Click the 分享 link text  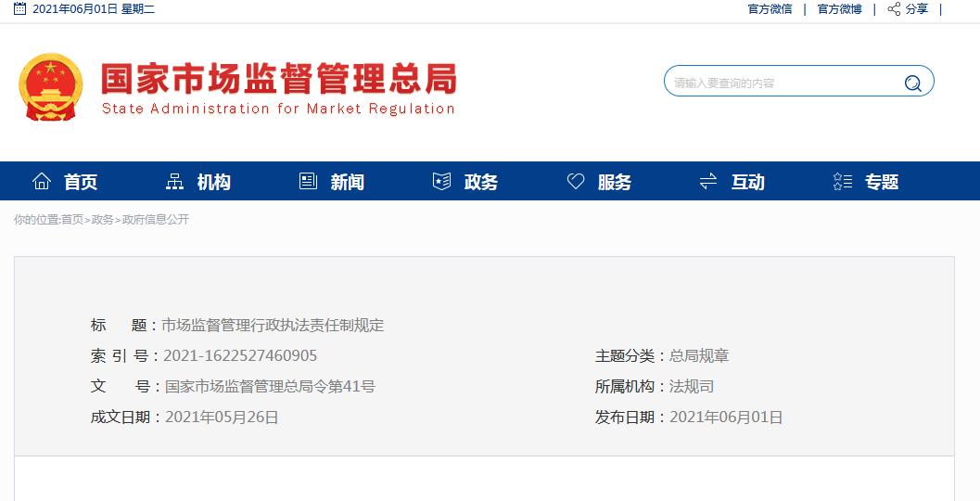coord(917,8)
